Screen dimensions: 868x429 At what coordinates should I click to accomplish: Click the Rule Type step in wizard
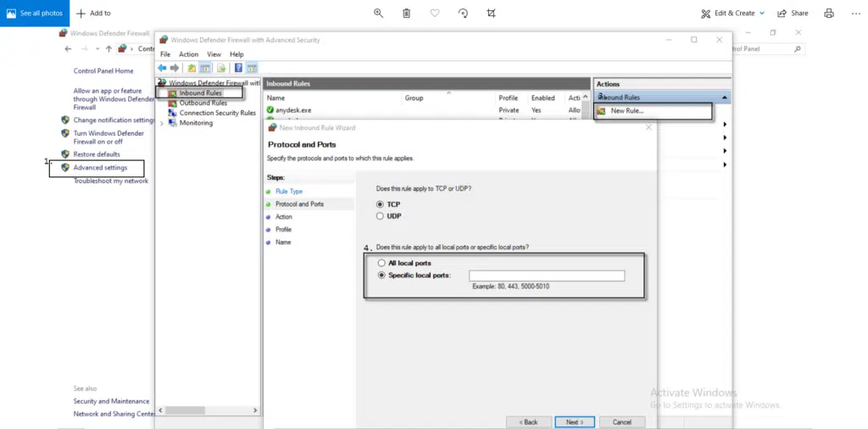289,191
